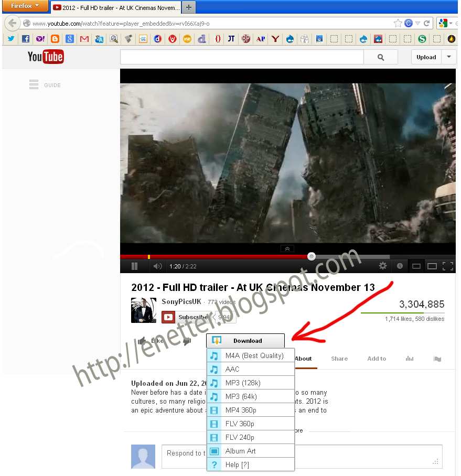Click the yellow marker on progress bar
The image size is (461, 476).
149,257
